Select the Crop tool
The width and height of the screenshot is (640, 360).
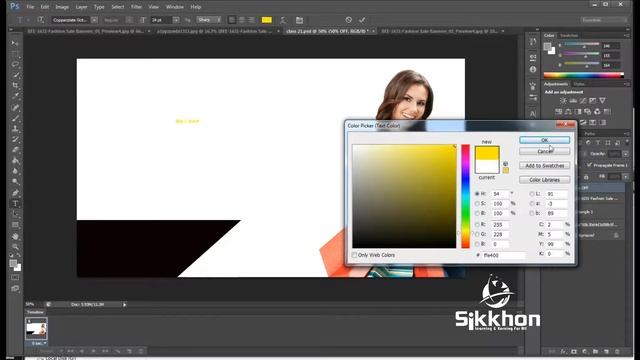(15, 86)
